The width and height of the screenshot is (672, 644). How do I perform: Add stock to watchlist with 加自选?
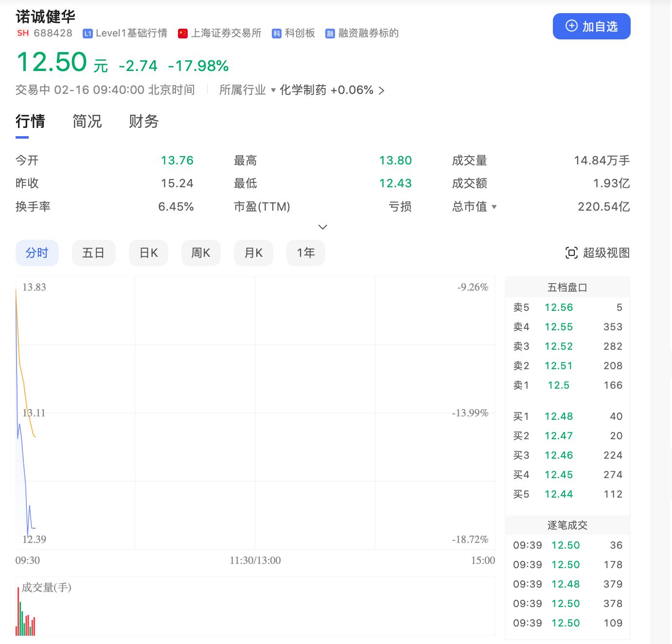592,26
